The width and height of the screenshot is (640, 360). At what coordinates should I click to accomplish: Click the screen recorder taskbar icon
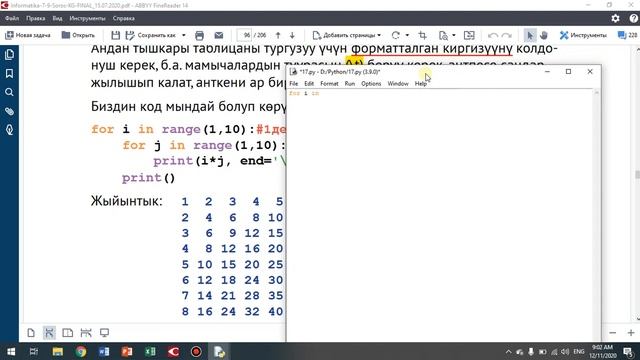point(196,351)
